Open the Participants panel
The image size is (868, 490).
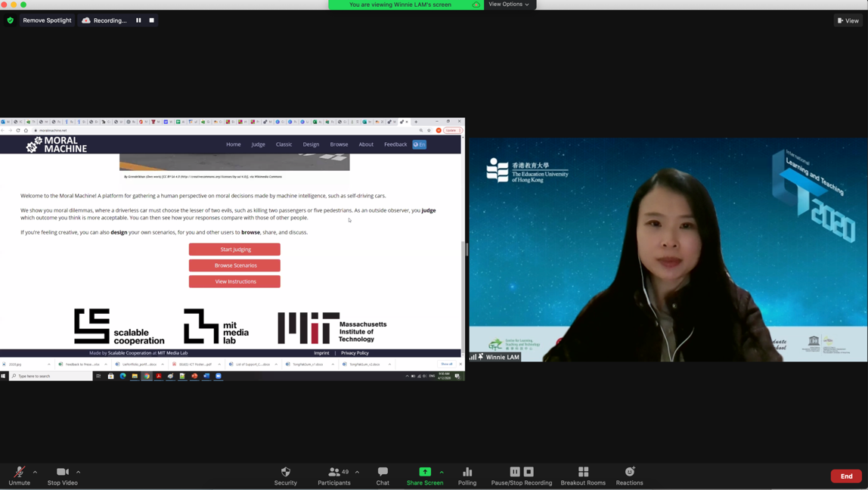333,476
